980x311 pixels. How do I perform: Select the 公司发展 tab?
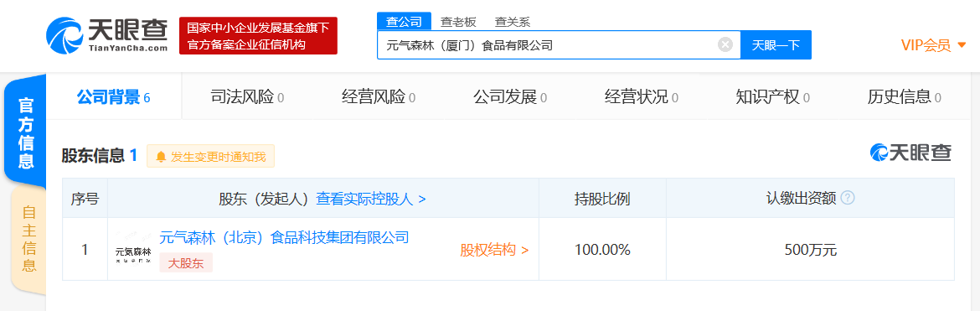(510, 97)
